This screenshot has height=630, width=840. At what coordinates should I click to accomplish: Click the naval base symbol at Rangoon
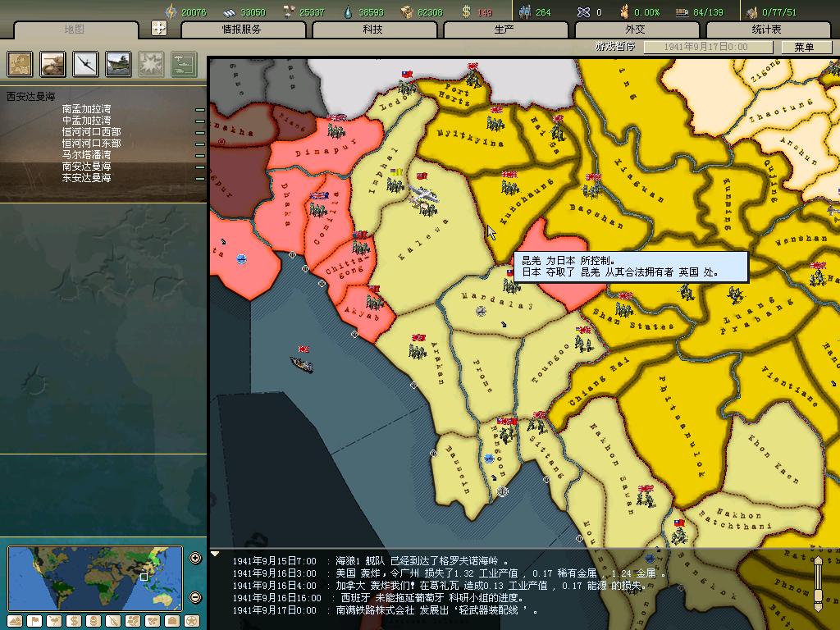click(x=502, y=491)
